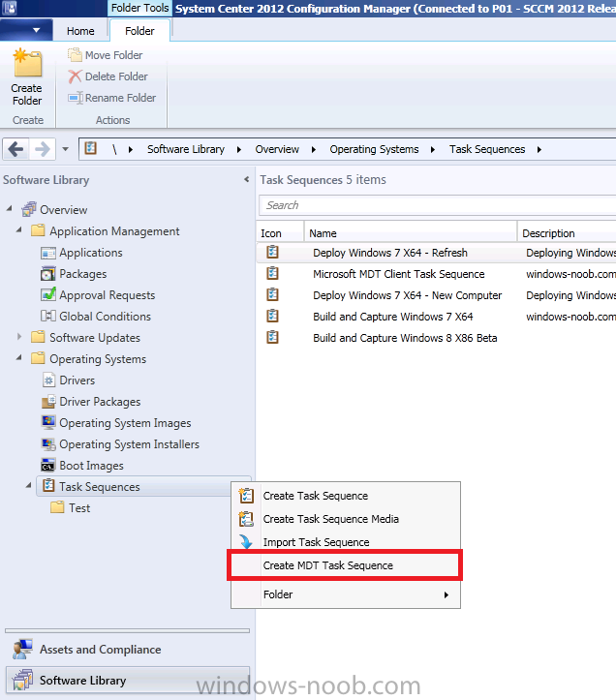This screenshot has height=700, width=616.
Task: Click Overview in breadcrumb path
Action: tap(277, 149)
